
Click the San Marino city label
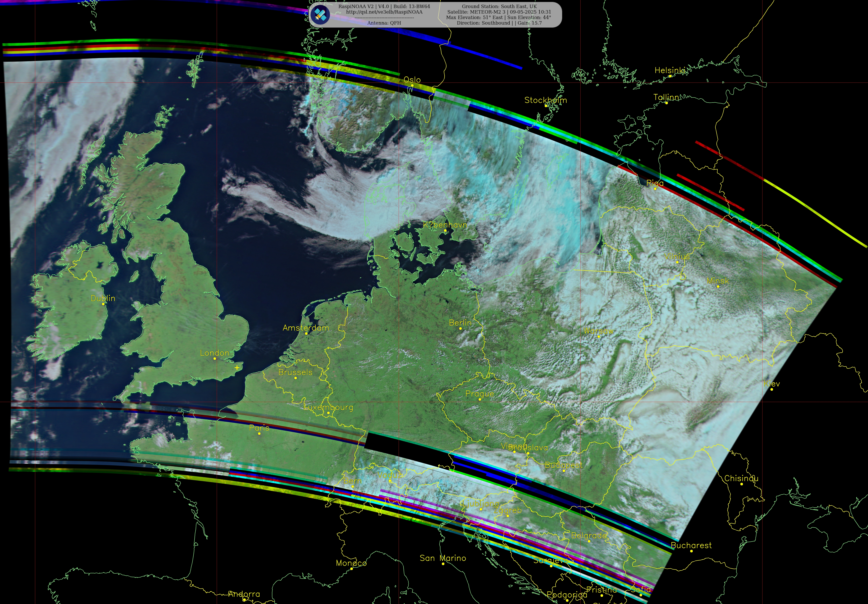(443, 558)
